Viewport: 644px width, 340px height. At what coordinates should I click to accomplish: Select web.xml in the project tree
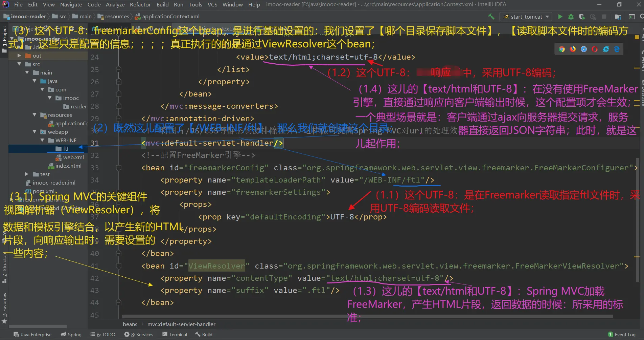click(73, 157)
